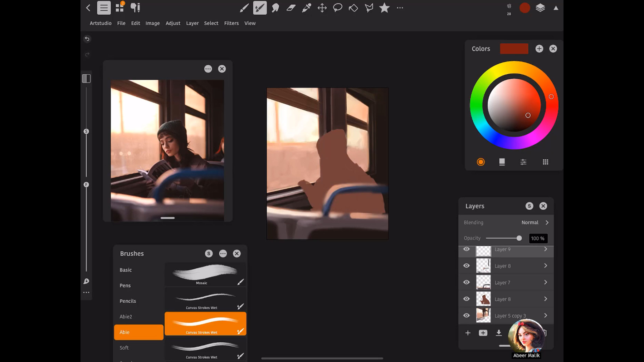Select the Move transform tool
The image size is (644, 362).
(x=322, y=8)
